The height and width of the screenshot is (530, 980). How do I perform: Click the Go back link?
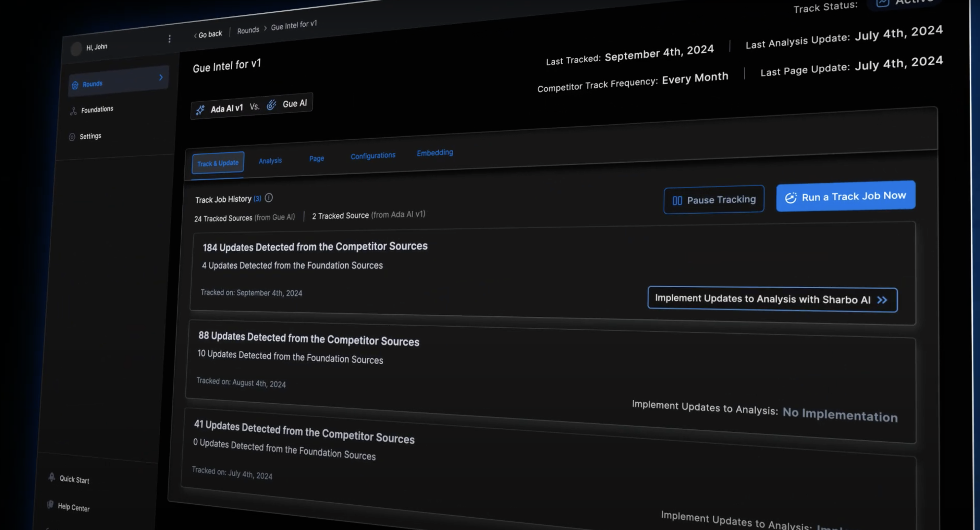(x=208, y=35)
